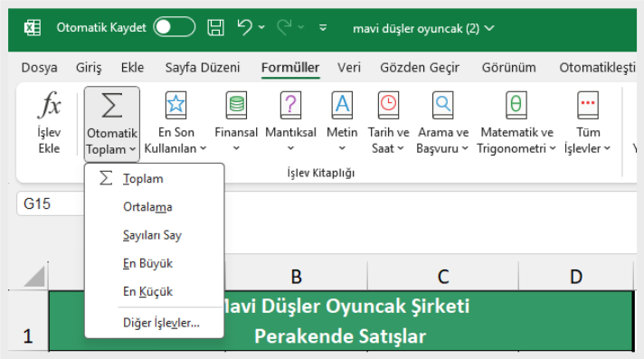644x359 pixels.
Task: Open the Arama ve Başvuru magnifier icon
Action: [443, 105]
